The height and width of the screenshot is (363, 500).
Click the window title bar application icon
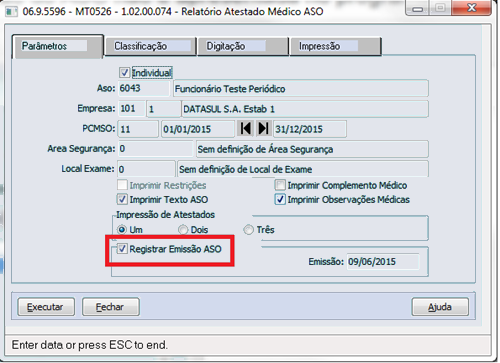(x=12, y=12)
